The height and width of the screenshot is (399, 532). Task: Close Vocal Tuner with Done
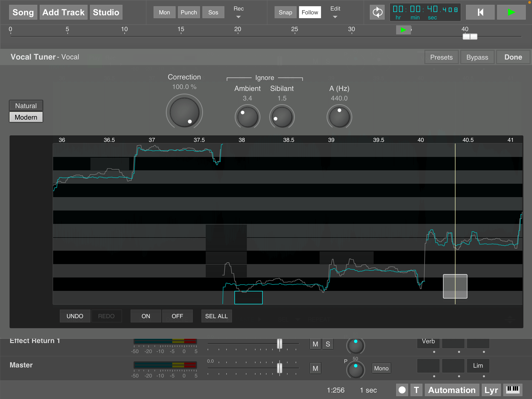pyautogui.click(x=513, y=57)
